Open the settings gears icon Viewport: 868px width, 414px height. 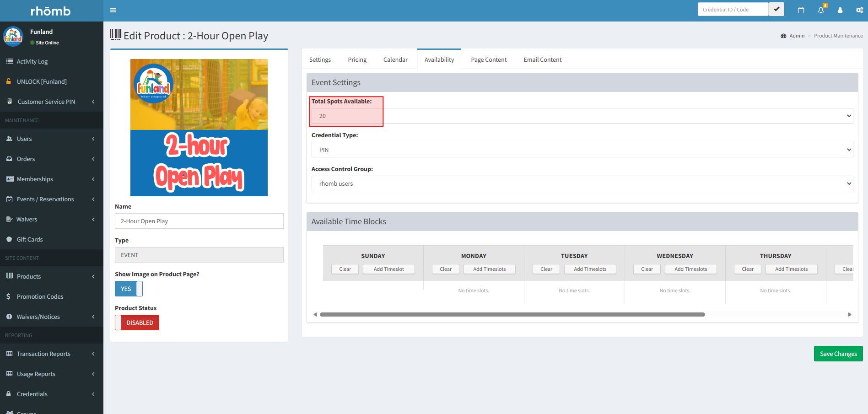coord(859,10)
